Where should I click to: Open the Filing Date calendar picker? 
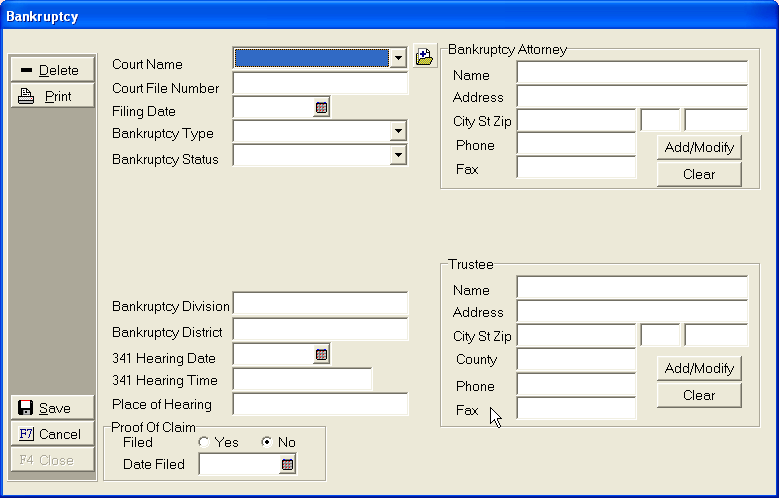point(321,108)
